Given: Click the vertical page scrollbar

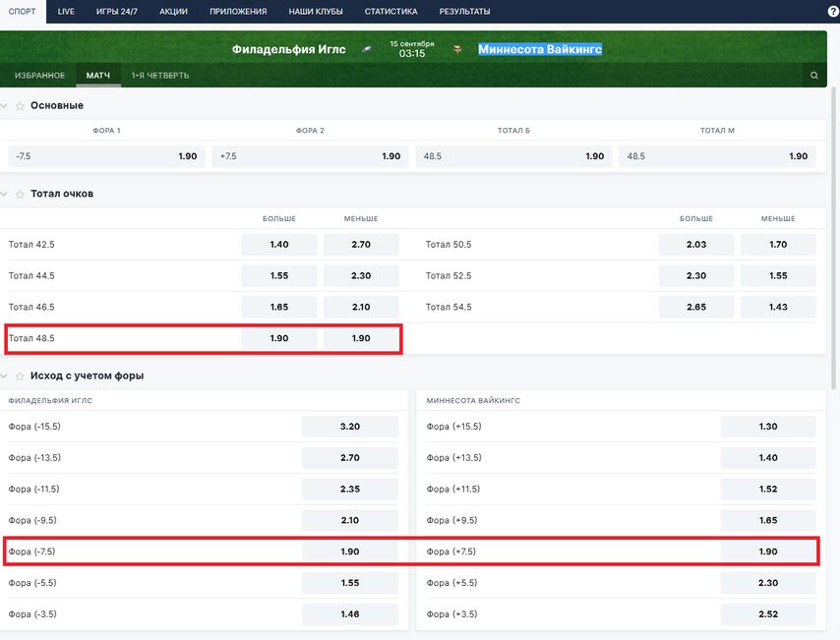Looking at the screenshot, I should pos(833,238).
